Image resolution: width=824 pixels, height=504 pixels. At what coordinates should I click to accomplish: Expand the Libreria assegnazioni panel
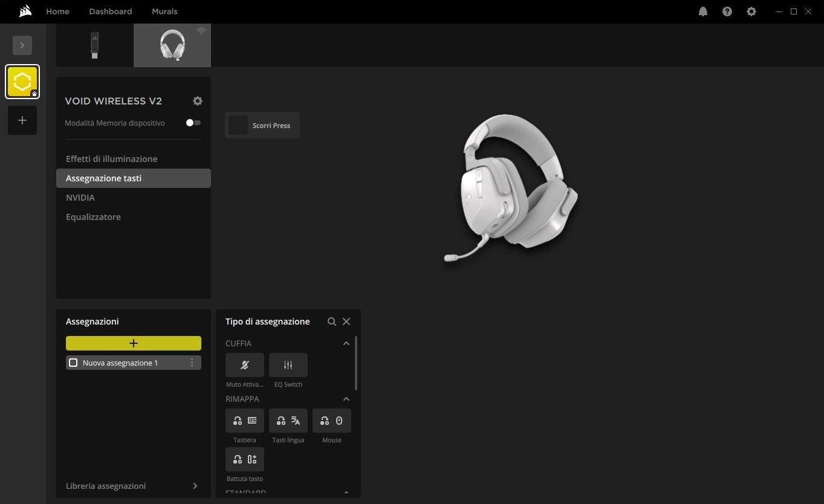click(195, 486)
